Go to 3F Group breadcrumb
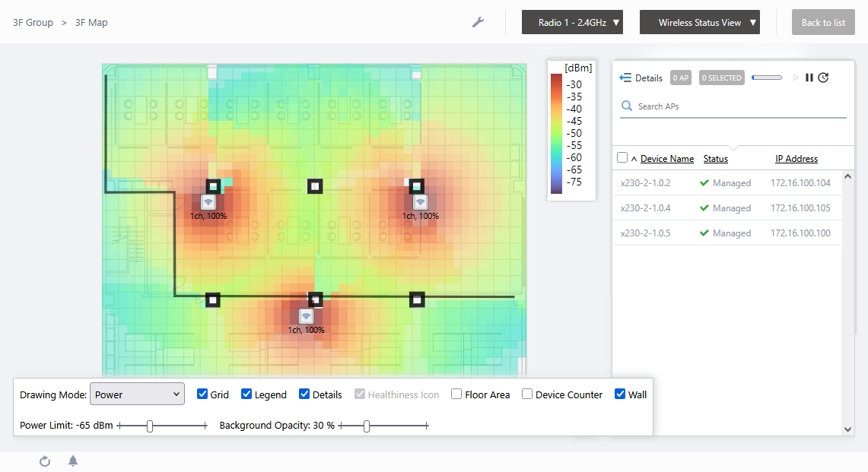The image size is (868, 472). point(33,22)
